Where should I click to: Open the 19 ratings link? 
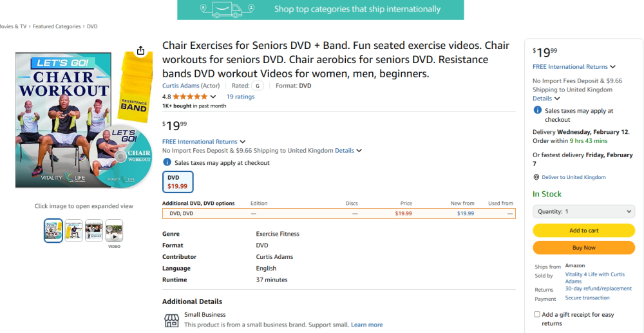240,97
